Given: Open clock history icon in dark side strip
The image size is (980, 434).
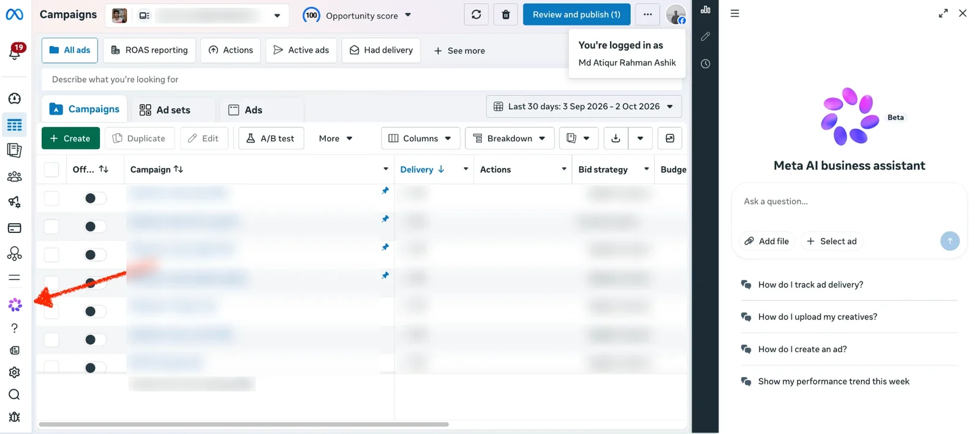Looking at the screenshot, I should tap(706, 64).
